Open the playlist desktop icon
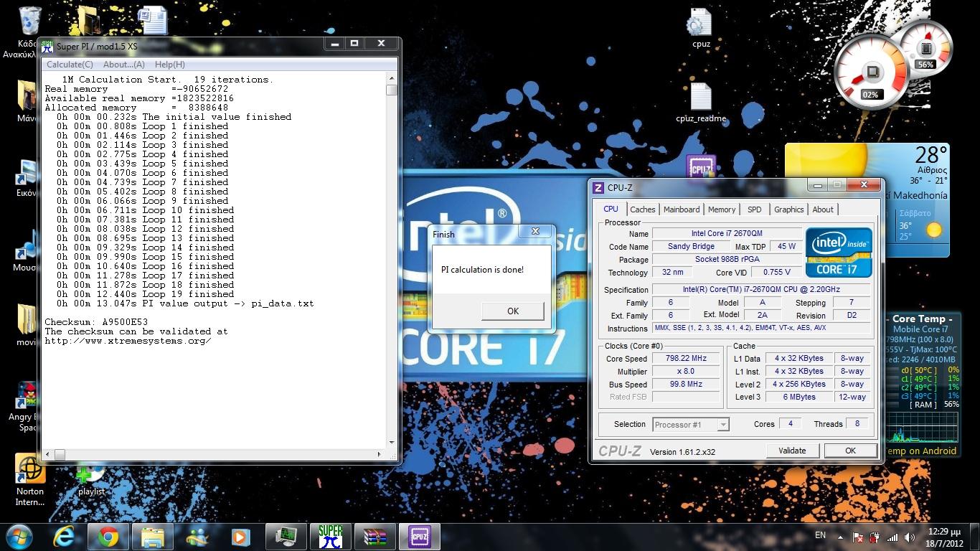This screenshot has height=551, width=980. click(91, 479)
